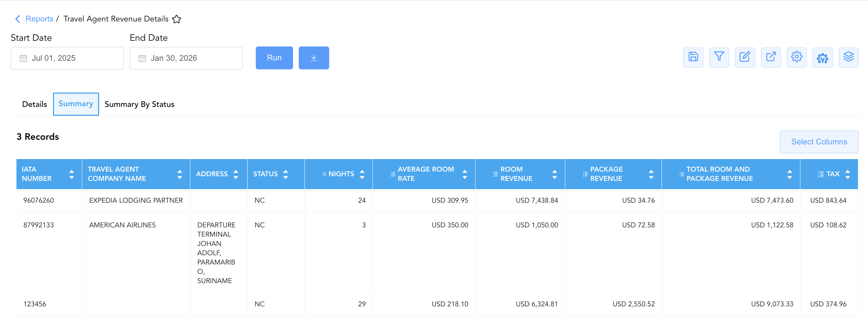
Task: Sort by Nights column arrows
Action: pos(362,174)
